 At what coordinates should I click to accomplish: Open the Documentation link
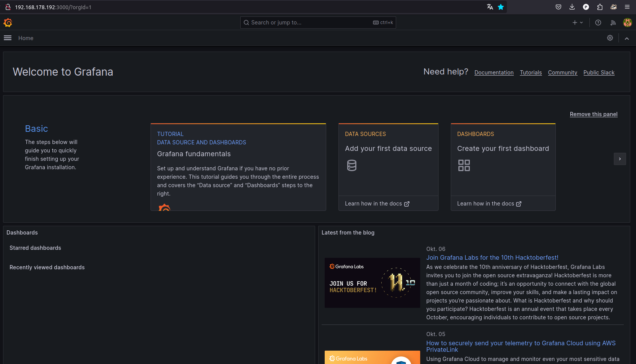[494, 73]
